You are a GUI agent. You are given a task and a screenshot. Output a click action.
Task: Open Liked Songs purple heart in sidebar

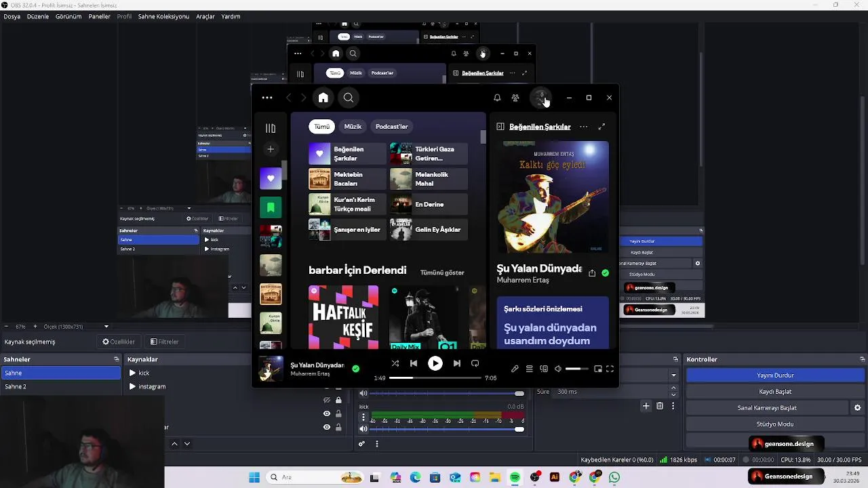[271, 178]
